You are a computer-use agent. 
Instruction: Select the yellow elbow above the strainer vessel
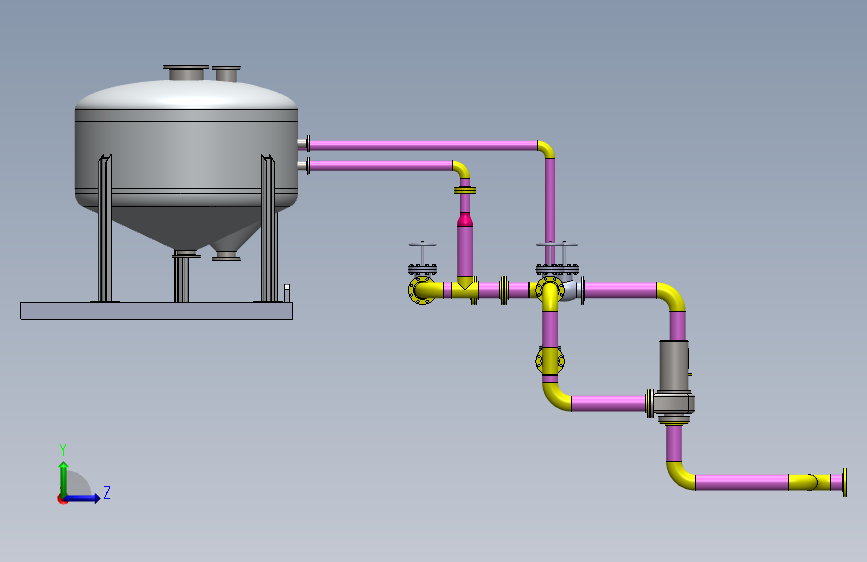pos(671,296)
